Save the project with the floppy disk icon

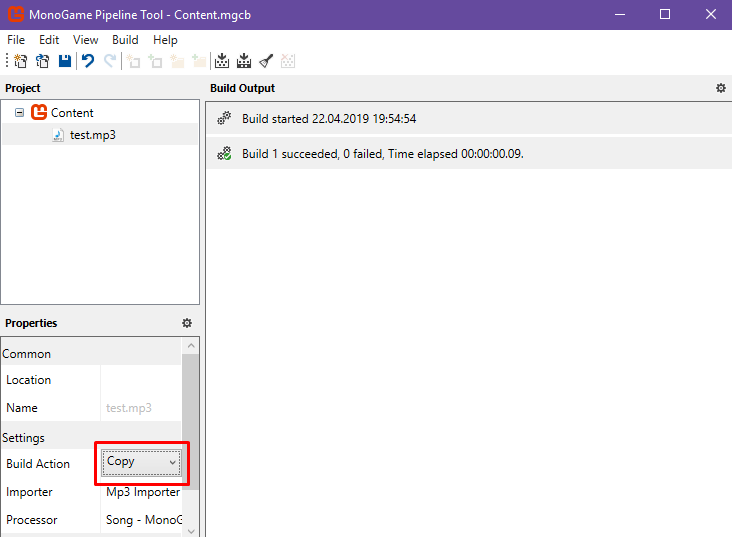click(65, 61)
